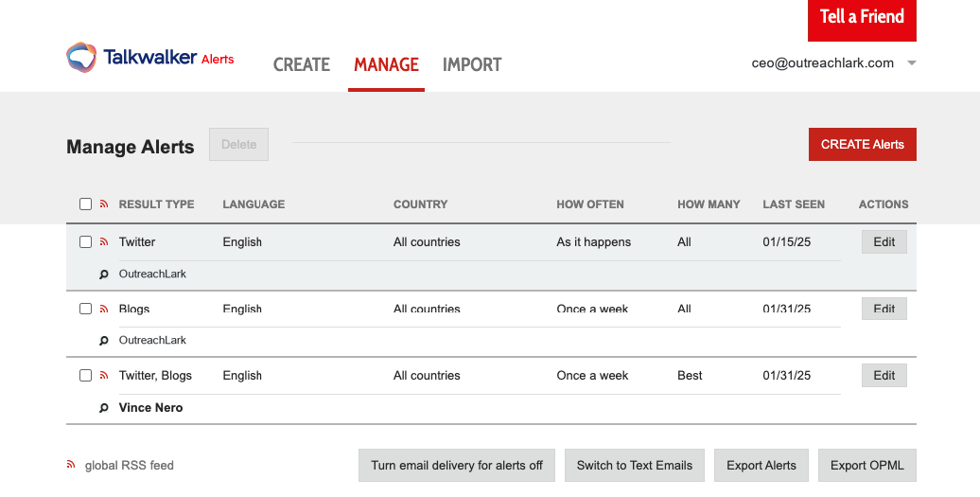Click the LANGUAGE column header
Screen dimensions: 980x497
254,204
